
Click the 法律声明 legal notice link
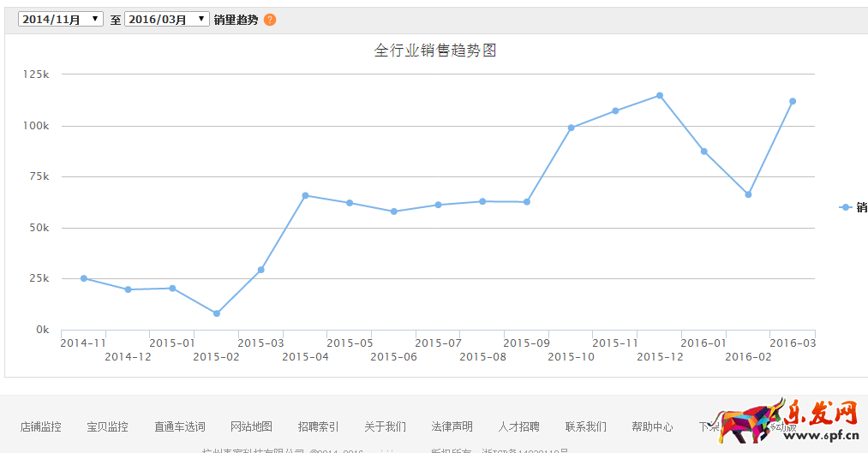(x=452, y=426)
